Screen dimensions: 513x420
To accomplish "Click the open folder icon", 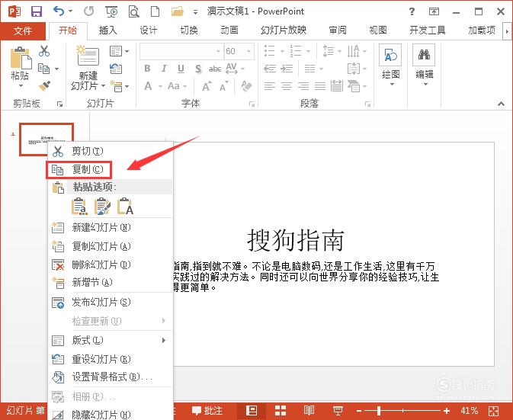I will coord(177,11).
